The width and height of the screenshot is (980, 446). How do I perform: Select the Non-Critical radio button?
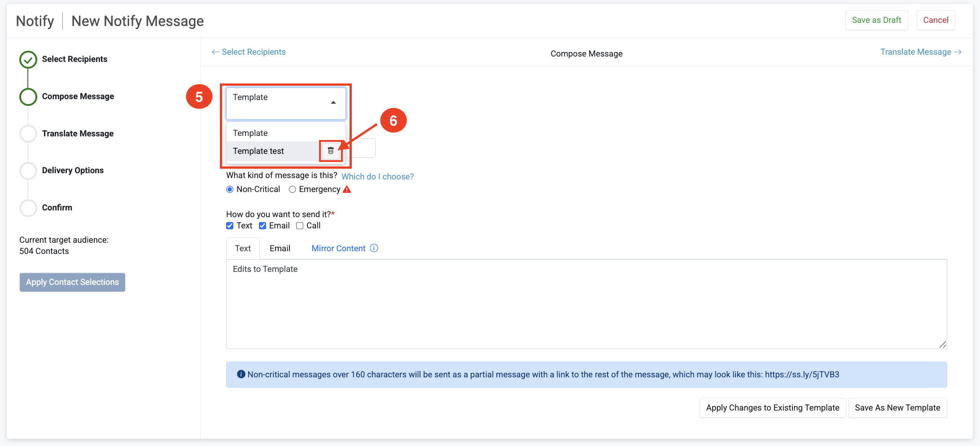pyautogui.click(x=230, y=189)
